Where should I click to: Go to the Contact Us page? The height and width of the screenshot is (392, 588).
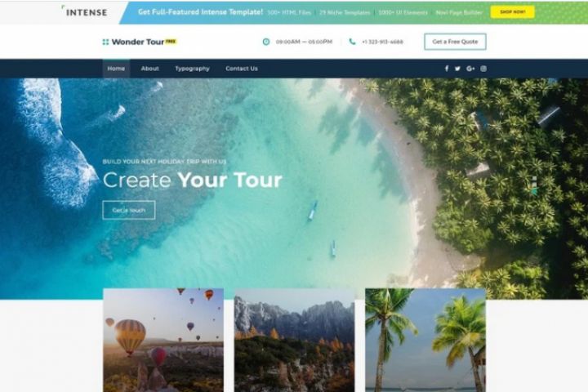(x=242, y=69)
